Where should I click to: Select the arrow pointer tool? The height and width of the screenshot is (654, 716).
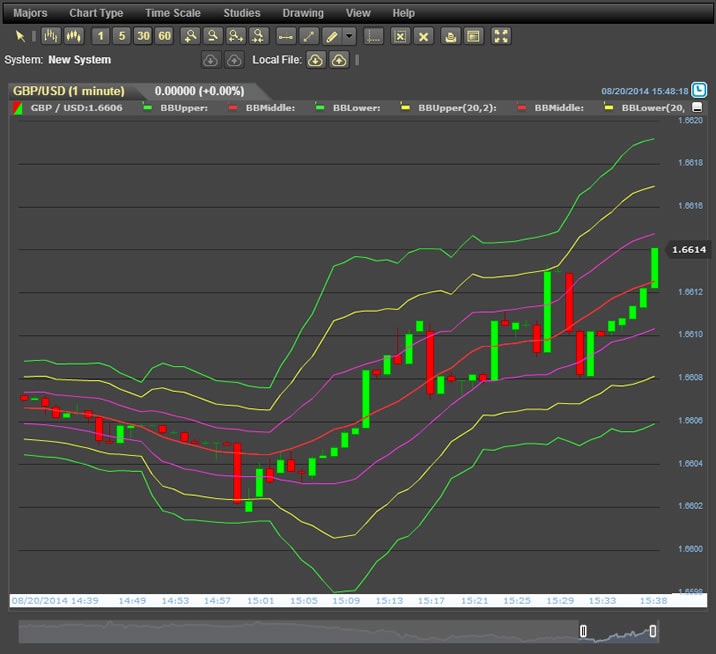click(20, 36)
